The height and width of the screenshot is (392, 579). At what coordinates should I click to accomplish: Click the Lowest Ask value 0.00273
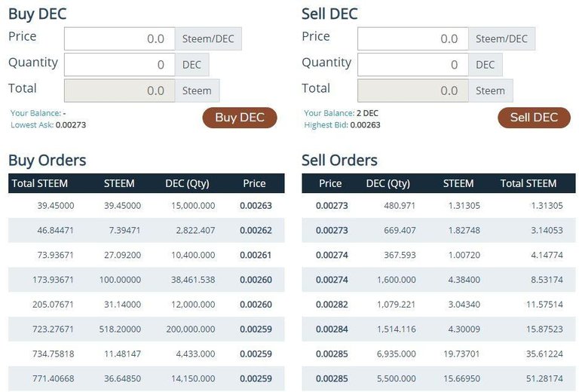71,125
